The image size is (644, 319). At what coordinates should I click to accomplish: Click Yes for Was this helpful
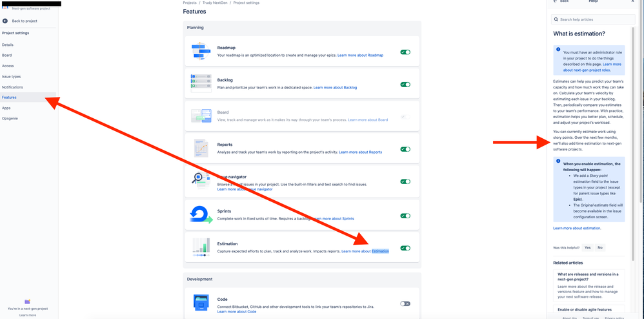click(x=587, y=247)
